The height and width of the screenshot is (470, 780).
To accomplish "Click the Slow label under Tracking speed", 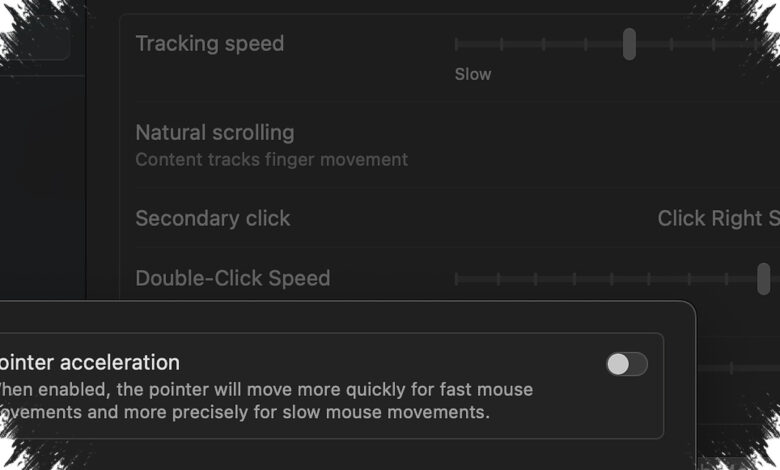I will tap(473, 74).
